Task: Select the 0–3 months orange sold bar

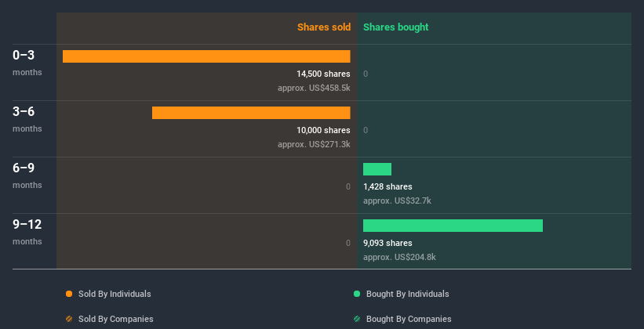Action: [x=206, y=56]
